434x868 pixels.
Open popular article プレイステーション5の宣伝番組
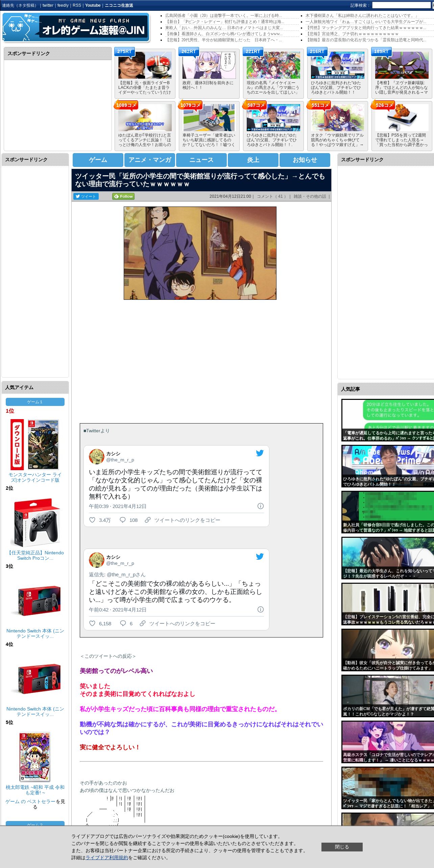pyautogui.click(x=388, y=604)
